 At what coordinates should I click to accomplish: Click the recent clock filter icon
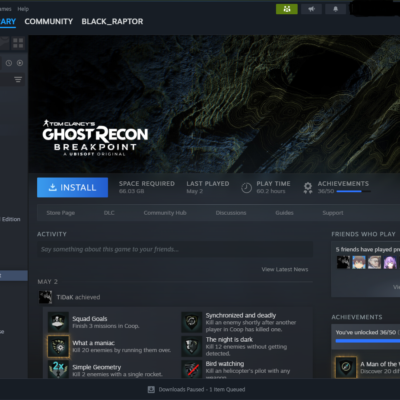point(9,63)
